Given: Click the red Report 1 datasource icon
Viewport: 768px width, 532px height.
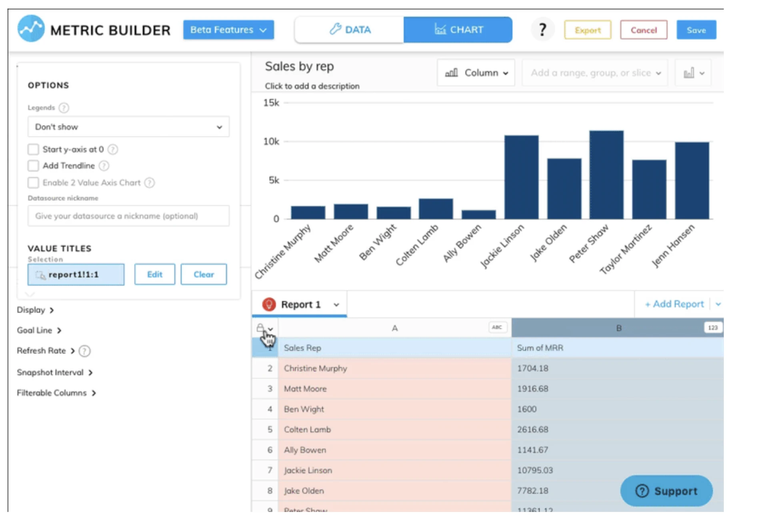Looking at the screenshot, I should tap(269, 305).
